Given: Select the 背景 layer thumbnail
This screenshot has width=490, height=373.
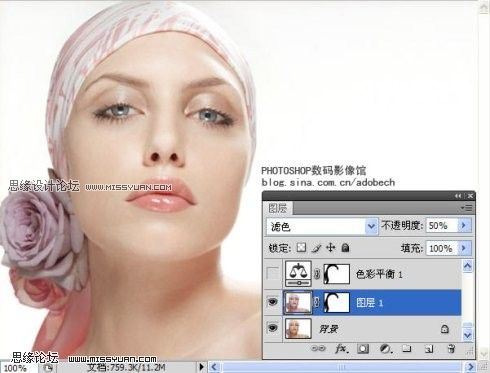Looking at the screenshot, I should 298,329.
